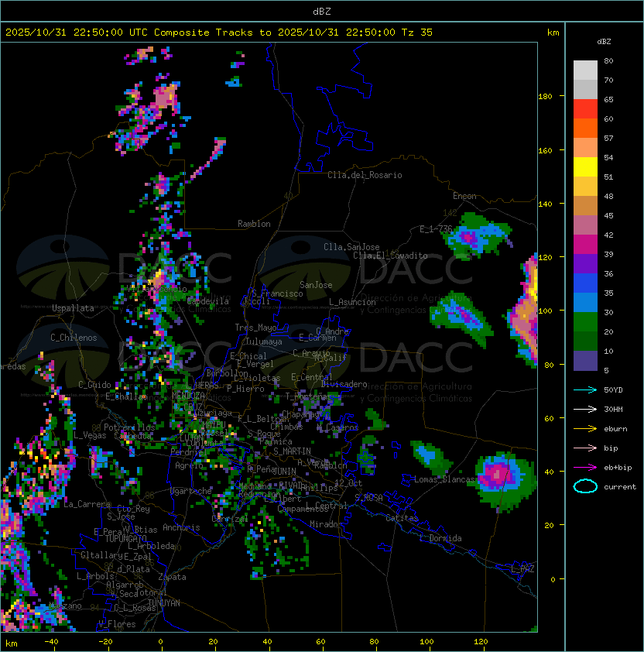
Task: Click the 'Tres_Mayo' map label
Action: (255, 328)
